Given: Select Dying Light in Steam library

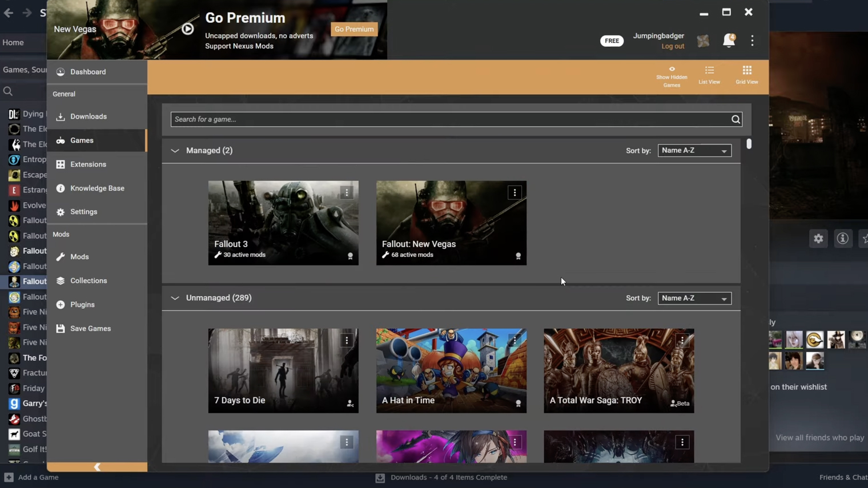Looking at the screenshot, I should [x=27, y=114].
